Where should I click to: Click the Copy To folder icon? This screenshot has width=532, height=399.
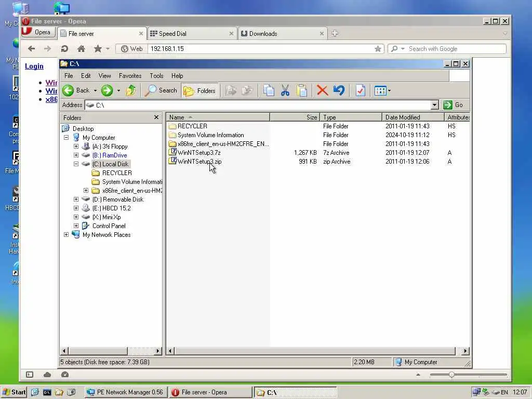(247, 90)
